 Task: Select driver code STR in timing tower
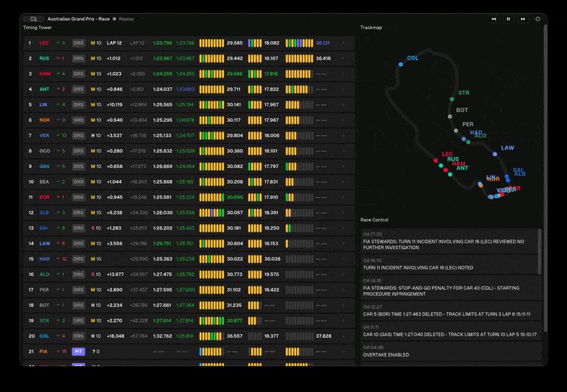[x=44, y=321]
